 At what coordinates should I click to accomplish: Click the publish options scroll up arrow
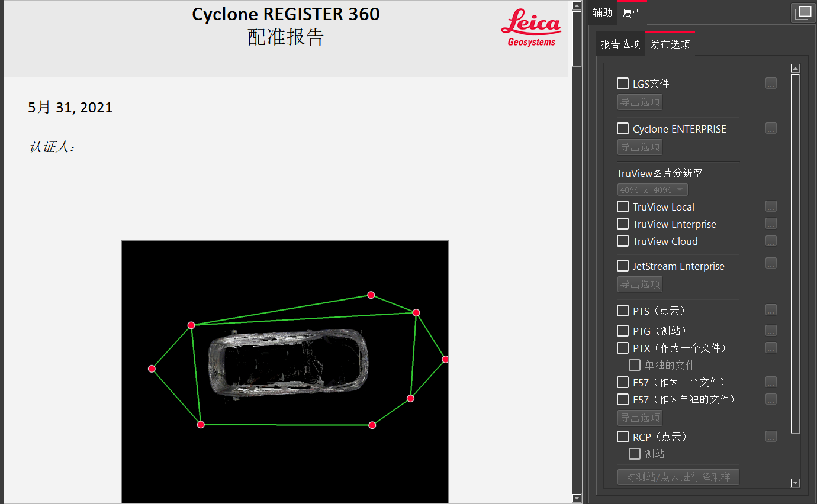(x=796, y=69)
